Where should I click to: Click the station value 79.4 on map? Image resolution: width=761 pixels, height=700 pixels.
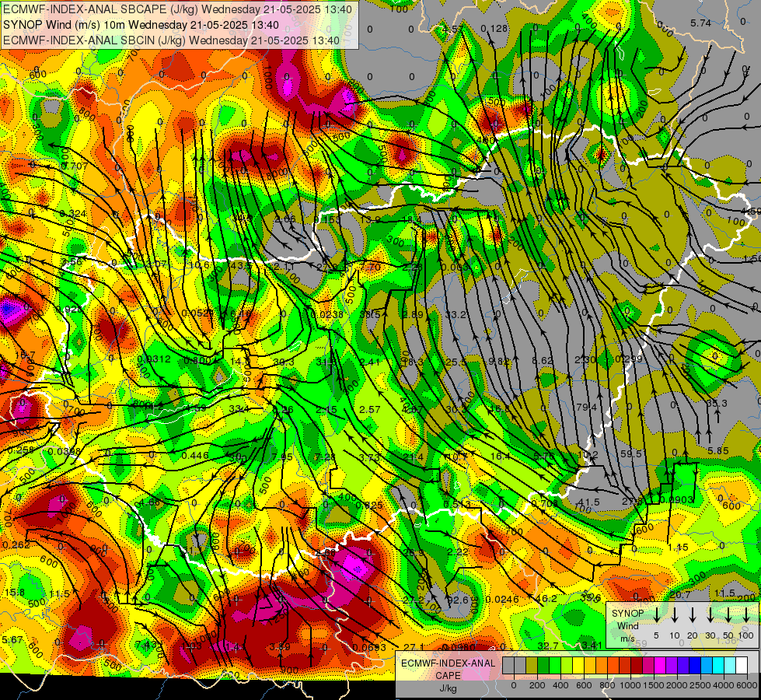(x=587, y=407)
